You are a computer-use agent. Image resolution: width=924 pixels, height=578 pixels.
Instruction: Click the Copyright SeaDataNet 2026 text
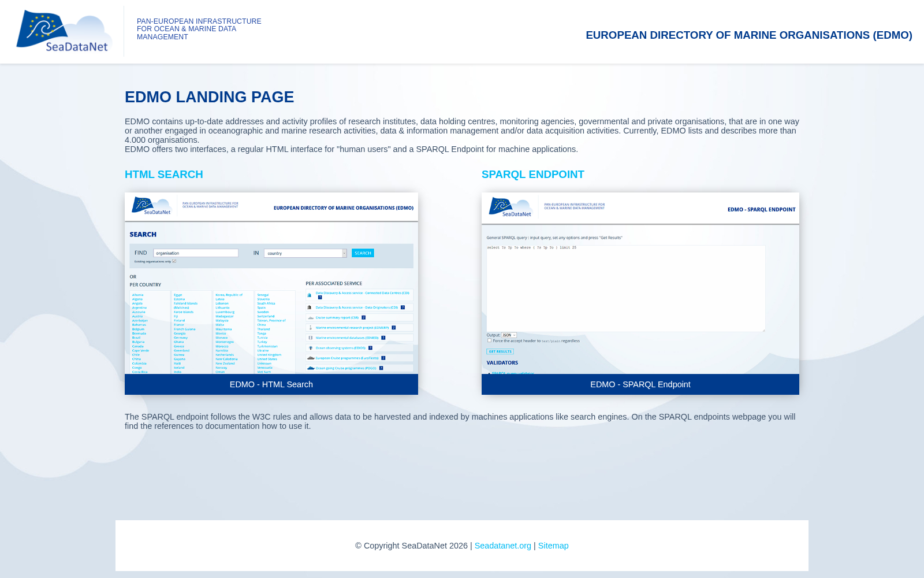point(411,546)
